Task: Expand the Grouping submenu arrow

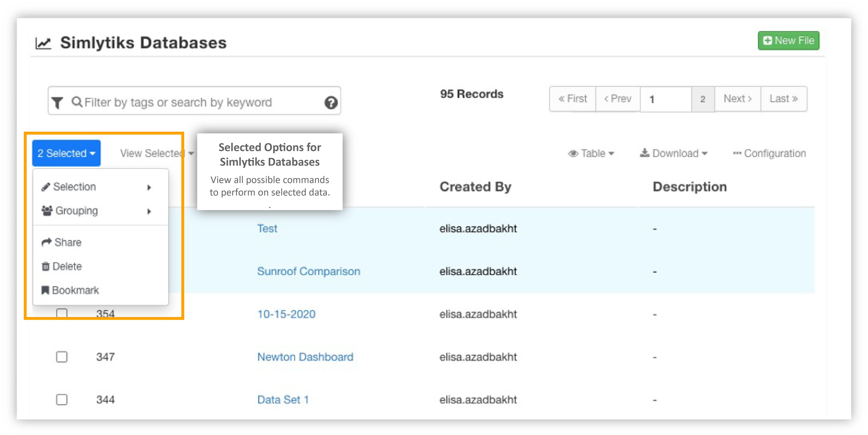Action: pyautogui.click(x=149, y=211)
